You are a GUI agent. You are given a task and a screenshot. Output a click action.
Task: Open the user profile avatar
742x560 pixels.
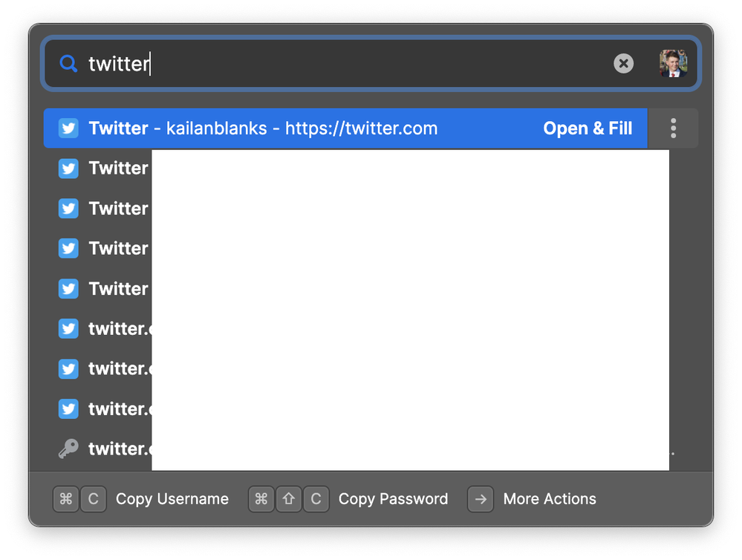point(674,63)
